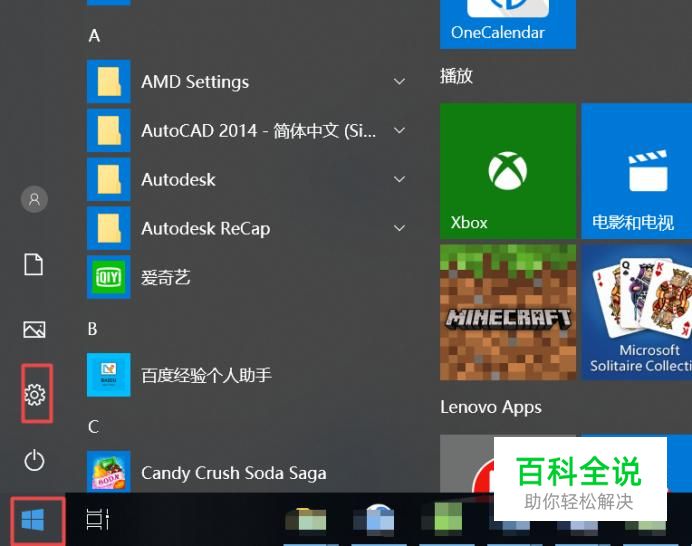Click the letter B group header
Screen dimensions: 692x546
tap(93, 329)
